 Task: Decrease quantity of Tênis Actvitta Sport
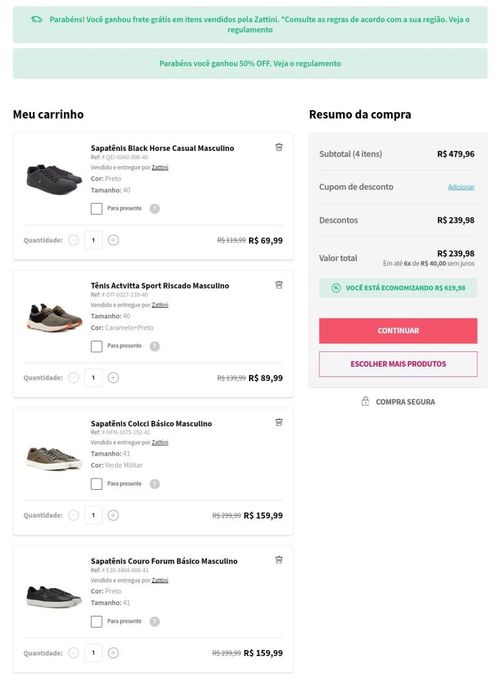[x=74, y=378]
